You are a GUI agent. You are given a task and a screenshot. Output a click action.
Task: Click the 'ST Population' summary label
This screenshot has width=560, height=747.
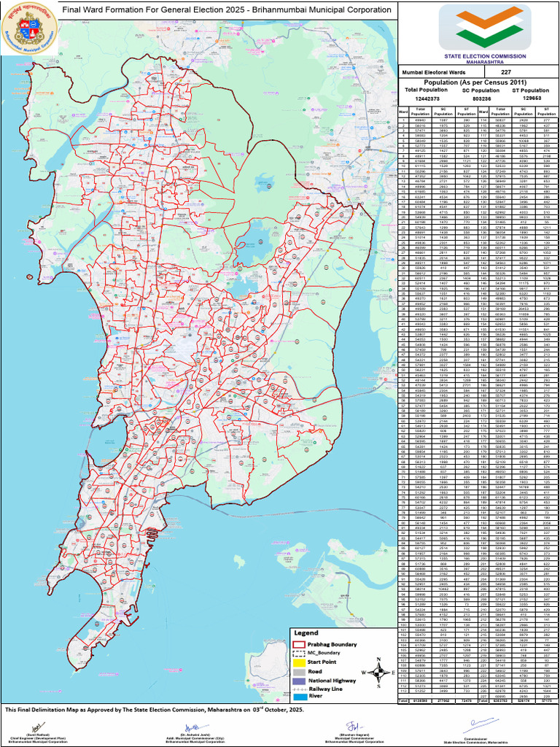coord(532,90)
